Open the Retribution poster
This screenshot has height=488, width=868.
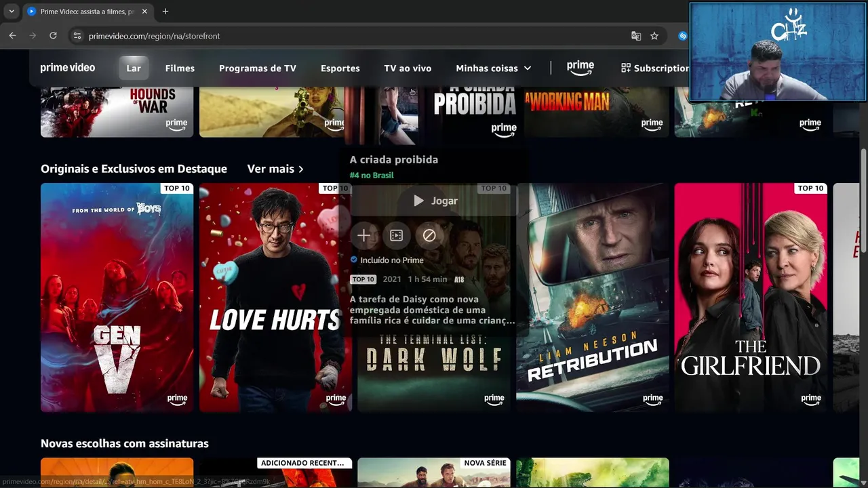(593, 298)
